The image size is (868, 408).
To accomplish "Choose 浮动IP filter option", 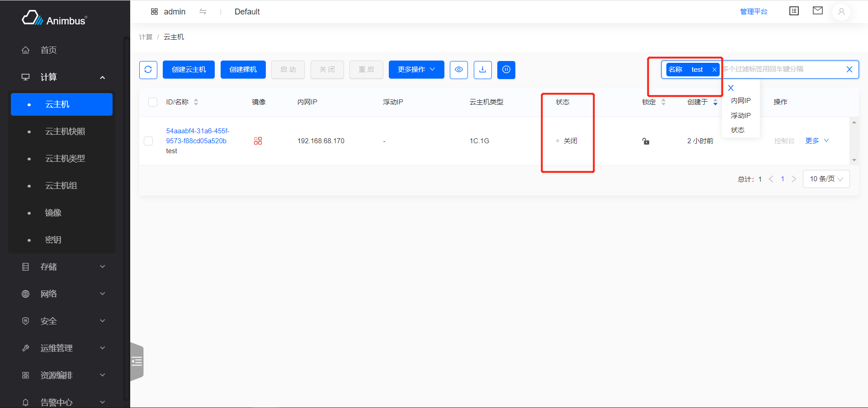I will click(x=741, y=116).
